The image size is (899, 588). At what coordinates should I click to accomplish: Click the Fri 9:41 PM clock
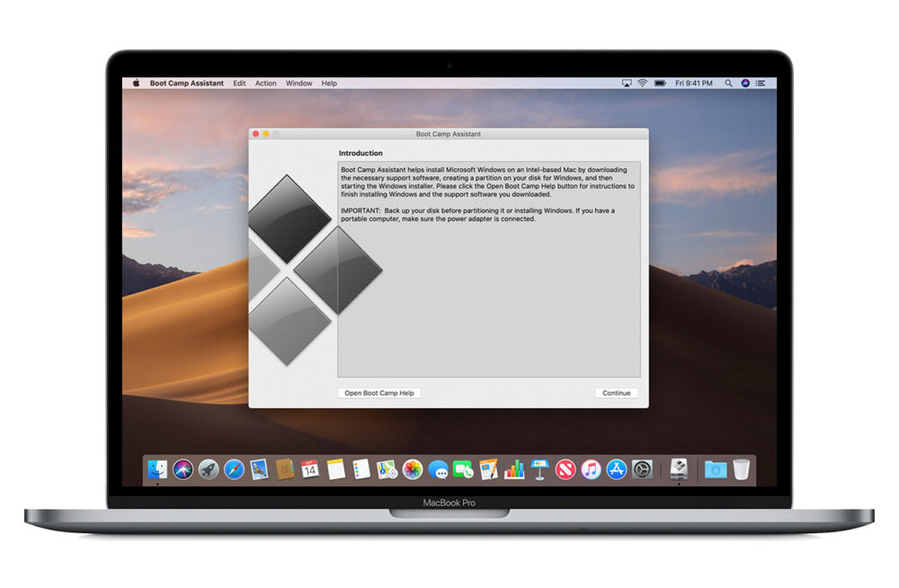(x=694, y=84)
